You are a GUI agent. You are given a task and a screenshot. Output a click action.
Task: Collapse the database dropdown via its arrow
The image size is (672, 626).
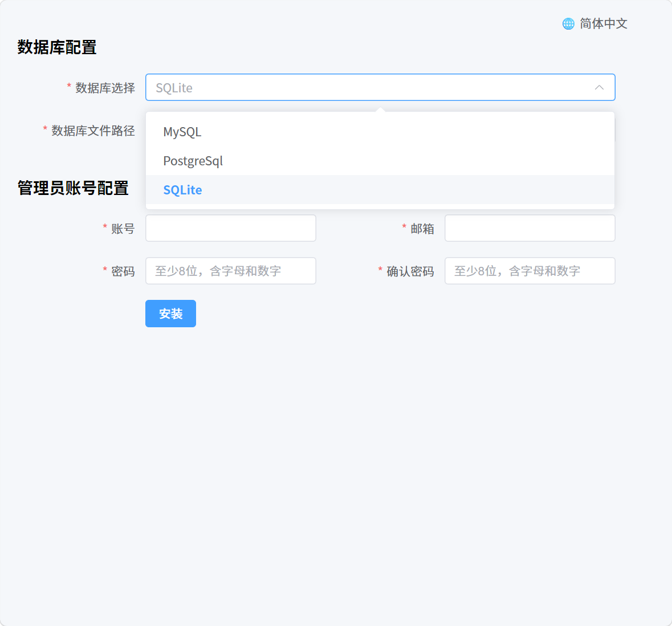(599, 87)
